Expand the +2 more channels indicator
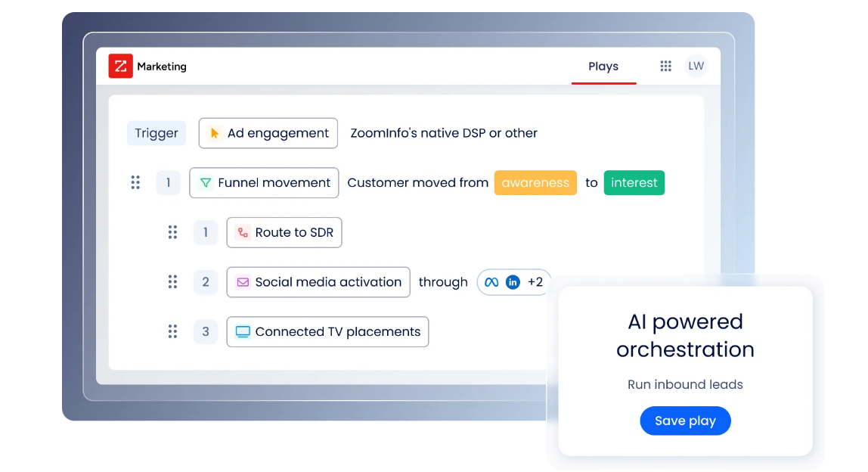868x472 pixels. coord(535,282)
